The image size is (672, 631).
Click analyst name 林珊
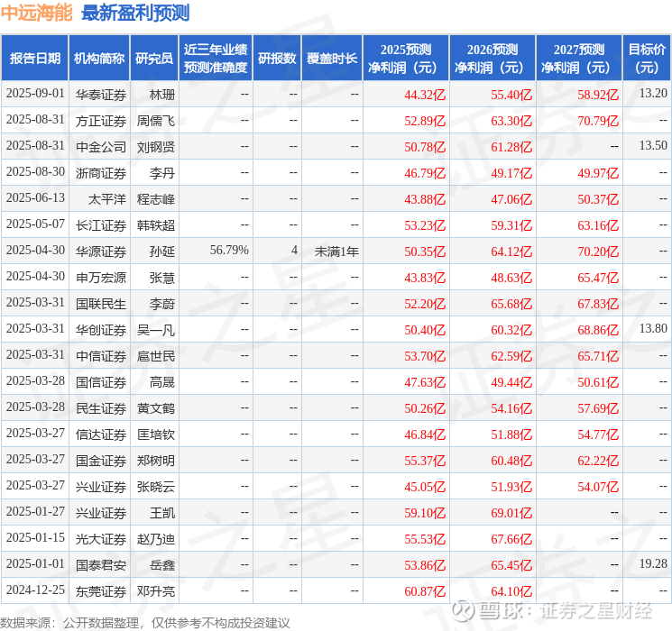(x=162, y=95)
